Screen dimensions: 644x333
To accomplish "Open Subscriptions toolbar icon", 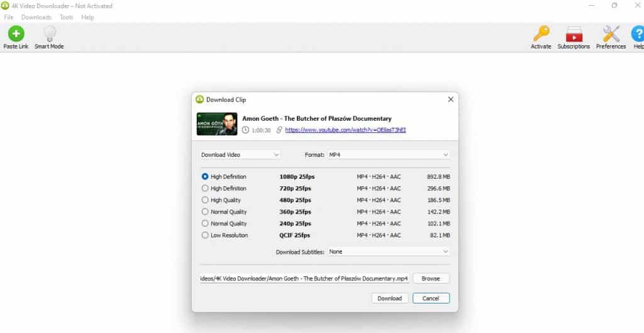I will [x=574, y=34].
